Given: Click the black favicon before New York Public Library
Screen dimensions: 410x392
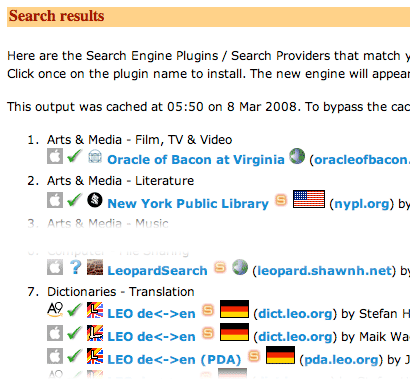Looking at the screenshot, I should coord(95,200).
